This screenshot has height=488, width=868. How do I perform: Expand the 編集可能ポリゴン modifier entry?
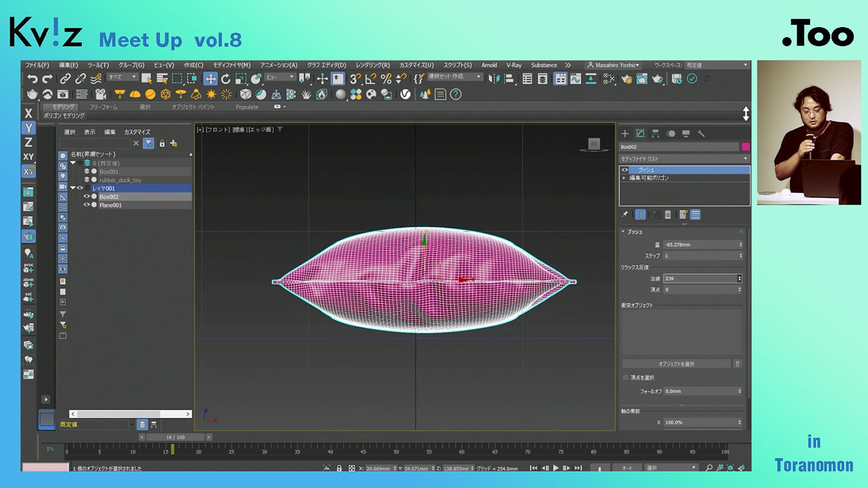coord(624,178)
